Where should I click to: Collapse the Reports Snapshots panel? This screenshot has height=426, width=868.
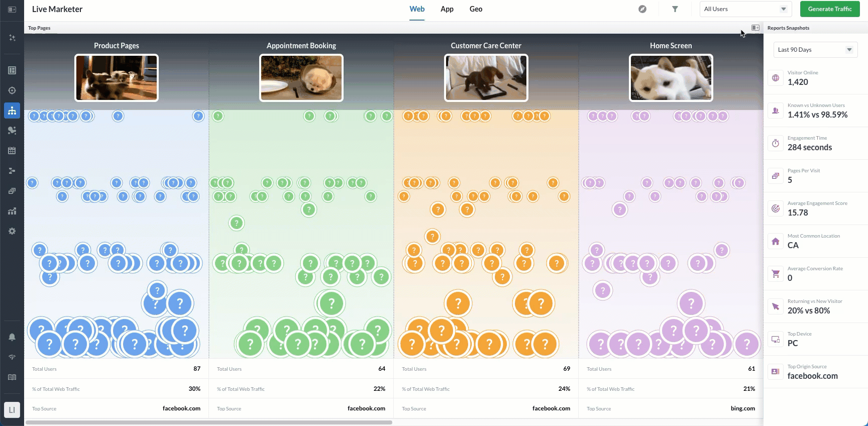[755, 28]
